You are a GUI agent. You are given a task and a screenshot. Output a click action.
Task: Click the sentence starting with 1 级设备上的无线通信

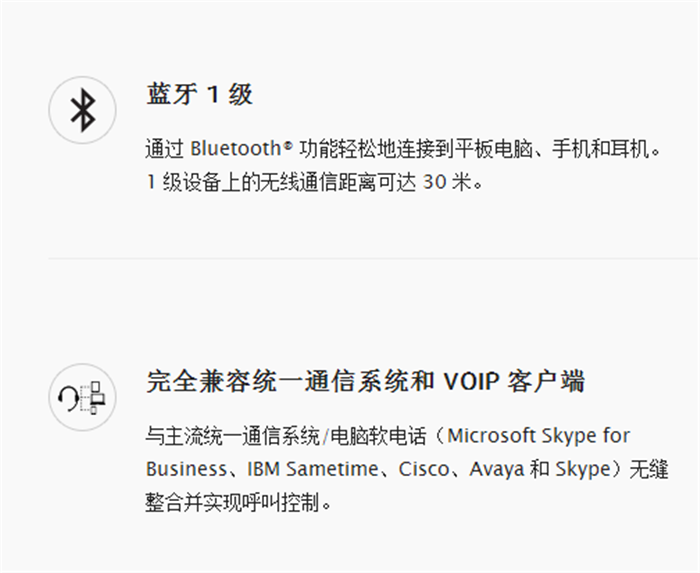click(x=314, y=182)
